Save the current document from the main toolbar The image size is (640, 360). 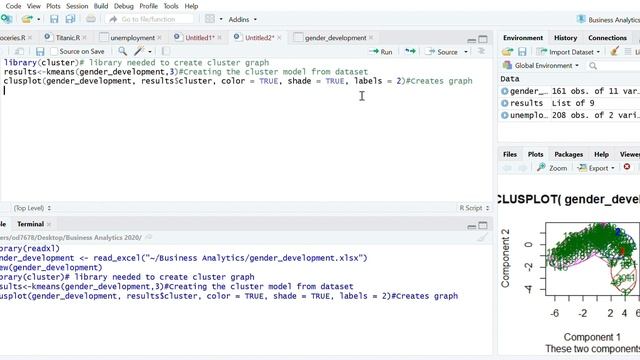click(54, 19)
